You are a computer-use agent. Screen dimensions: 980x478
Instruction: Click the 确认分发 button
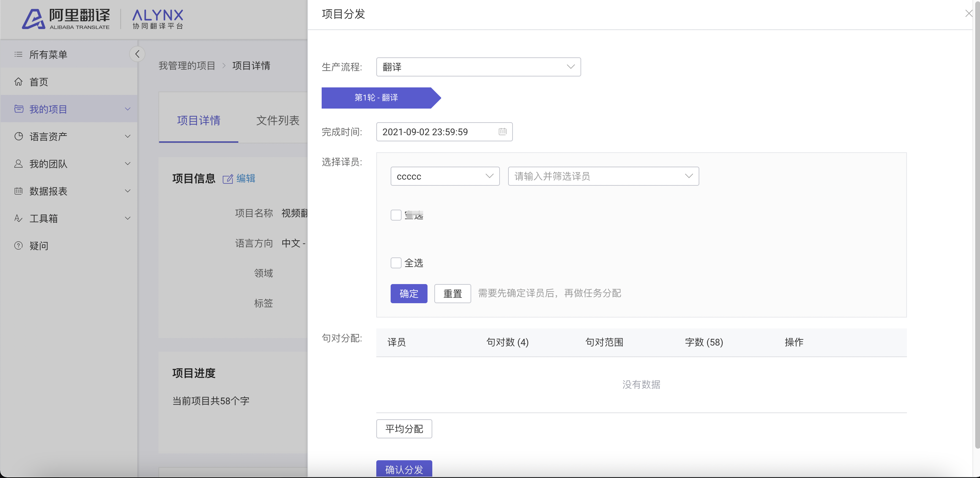(x=404, y=469)
